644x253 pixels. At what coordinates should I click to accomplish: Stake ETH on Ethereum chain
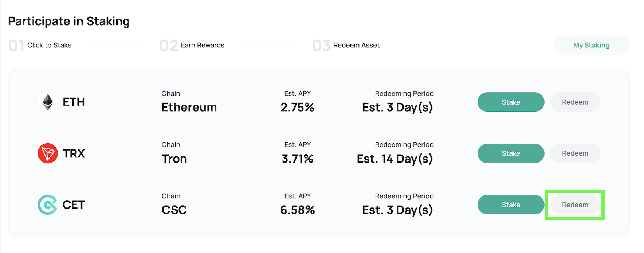tap(511, 102)
